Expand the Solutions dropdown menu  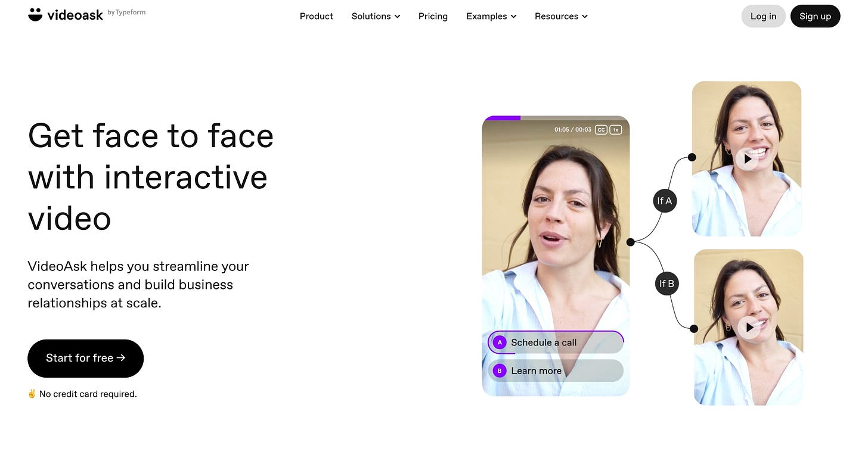[376, 16]
